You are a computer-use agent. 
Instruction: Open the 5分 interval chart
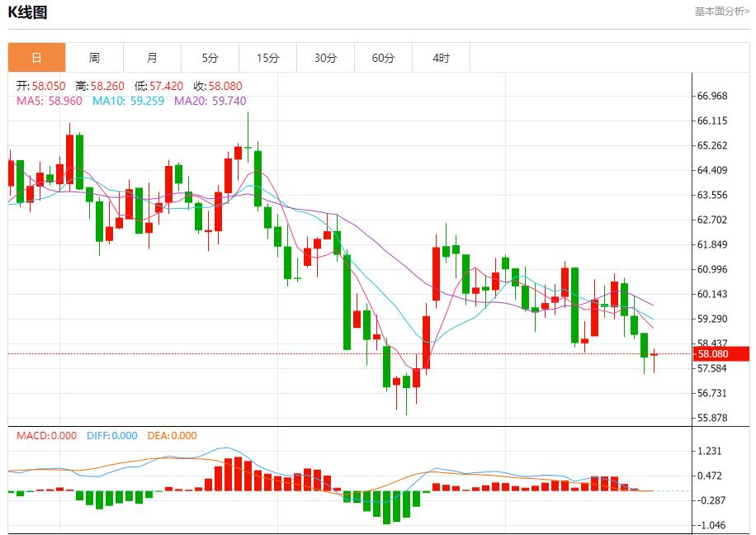tap(210, 58)
